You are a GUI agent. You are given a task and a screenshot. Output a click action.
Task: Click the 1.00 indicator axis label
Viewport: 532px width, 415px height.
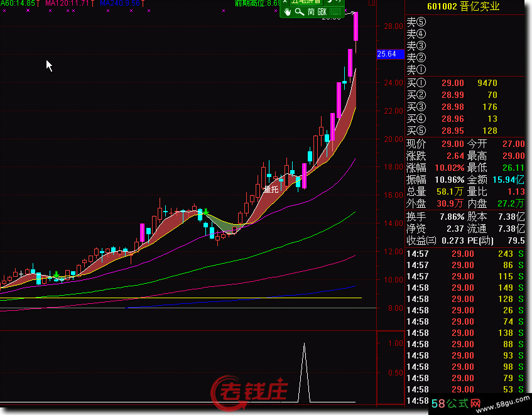(396, 343)
